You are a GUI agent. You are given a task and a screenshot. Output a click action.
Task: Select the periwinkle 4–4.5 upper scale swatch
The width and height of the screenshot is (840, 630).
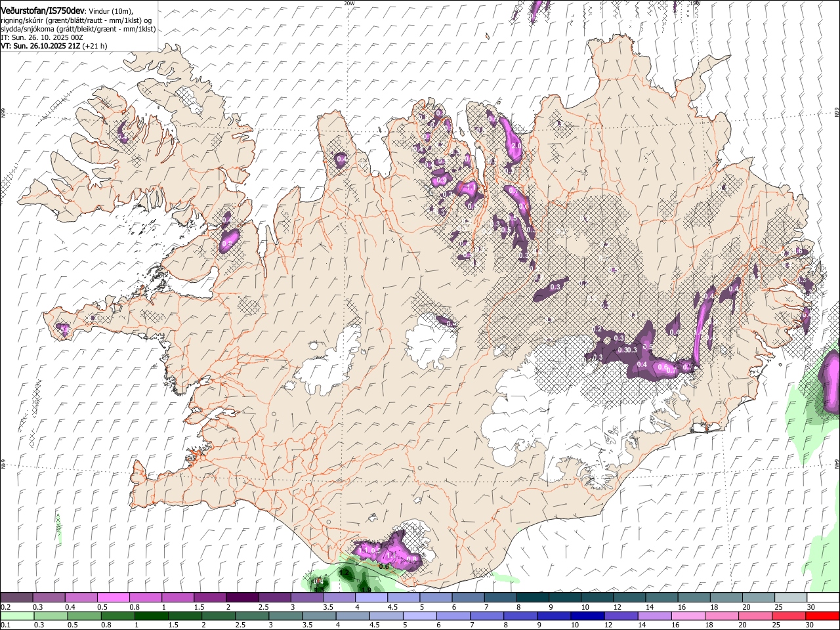pos(371,597)
